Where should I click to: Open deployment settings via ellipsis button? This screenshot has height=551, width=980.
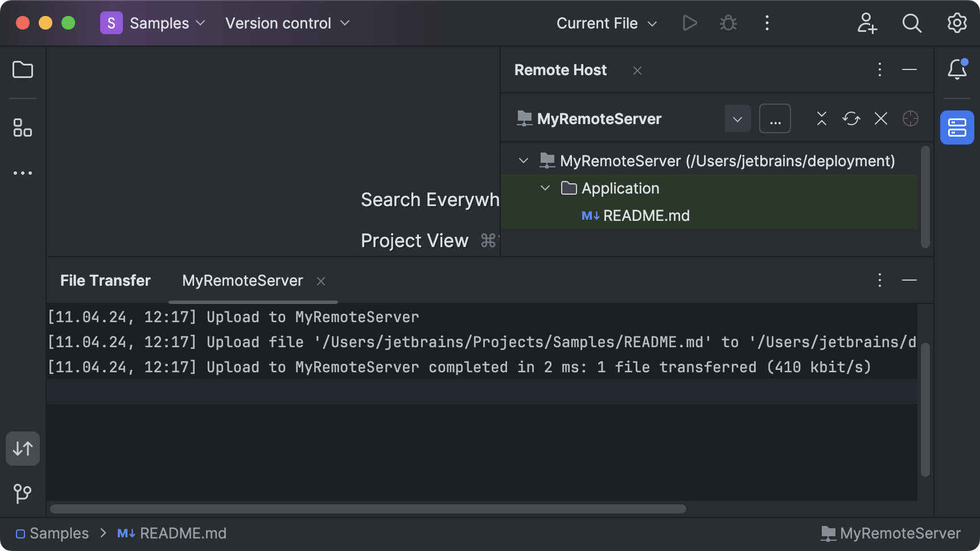coord(775,118)
